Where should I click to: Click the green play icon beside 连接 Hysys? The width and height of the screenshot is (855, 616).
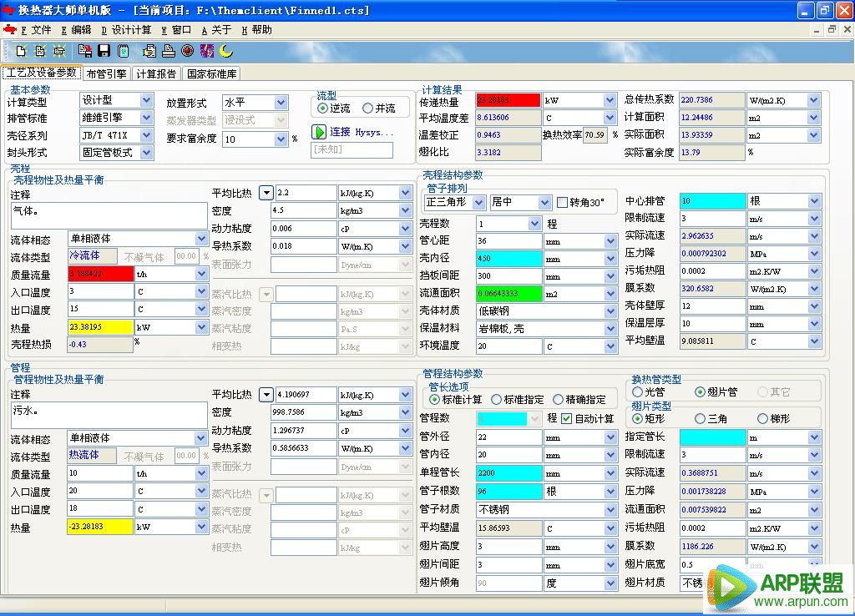pos(319,132)
